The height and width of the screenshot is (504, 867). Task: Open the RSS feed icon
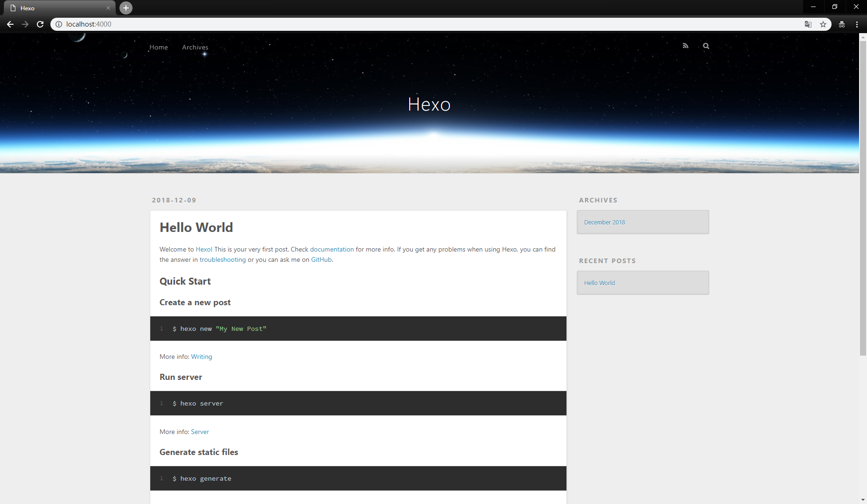pyautogui.click(x=685, y=46)
